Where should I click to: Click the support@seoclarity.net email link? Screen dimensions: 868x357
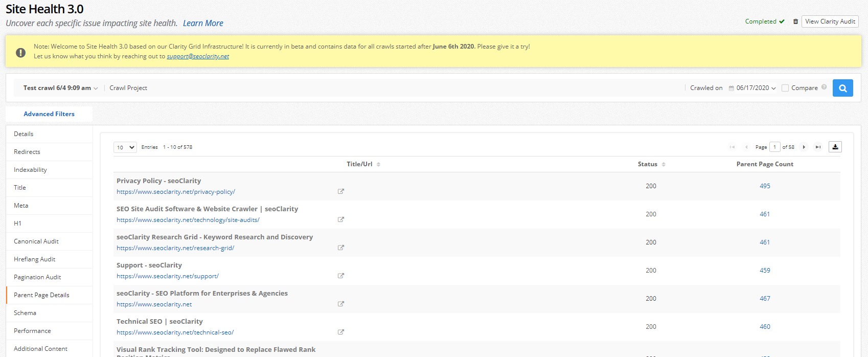point(198,56)
